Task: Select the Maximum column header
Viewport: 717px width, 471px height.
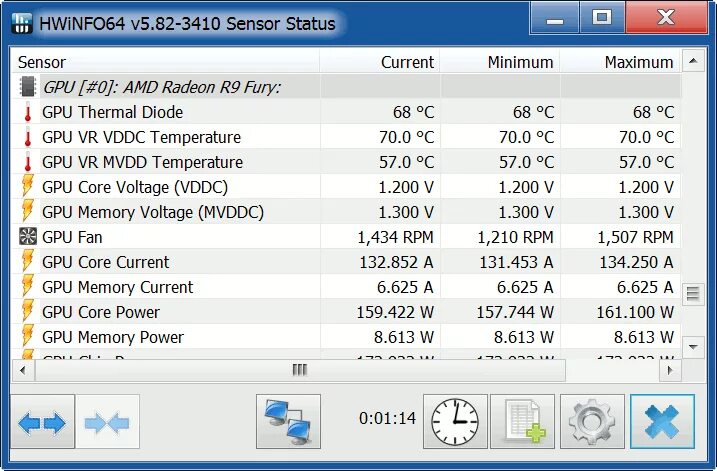Action: 620,62
